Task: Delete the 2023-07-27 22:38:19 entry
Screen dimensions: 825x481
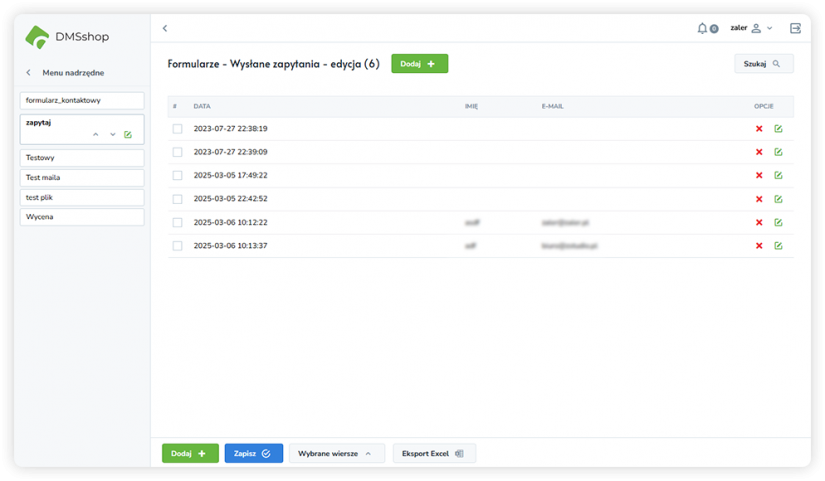Action: click(759, 129)
